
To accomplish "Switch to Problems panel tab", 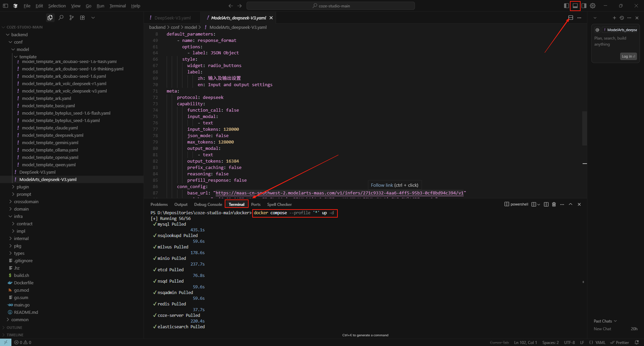I will (x=159, y=205).
